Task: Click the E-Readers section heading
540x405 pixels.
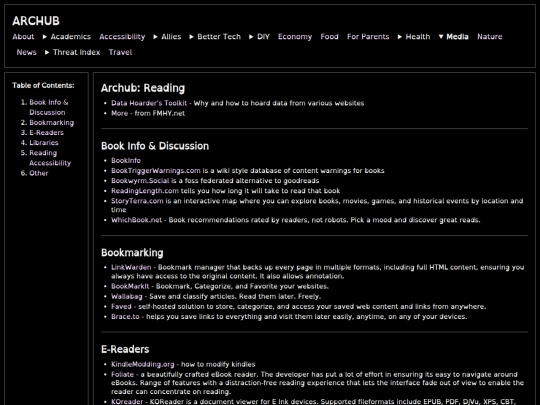Action: (x=125, y=349)
